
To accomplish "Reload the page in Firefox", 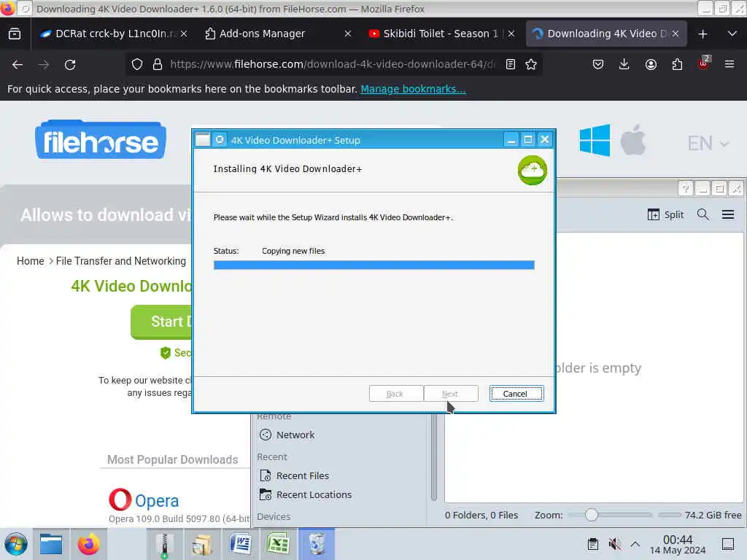I will [x=70, y=64].
